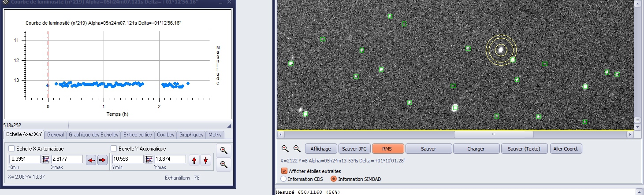
Task: Click the Ymax input field
Action: pyautogui.click(x=170, y=159)
